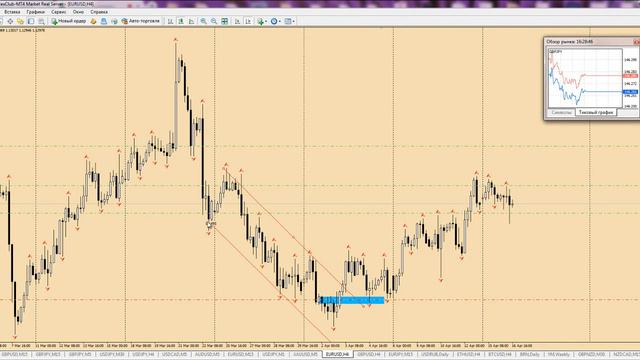Click the 16 Apr 16:00 time axis label
This screenshot has height=360, width=640.
click(x=522, y=346)
